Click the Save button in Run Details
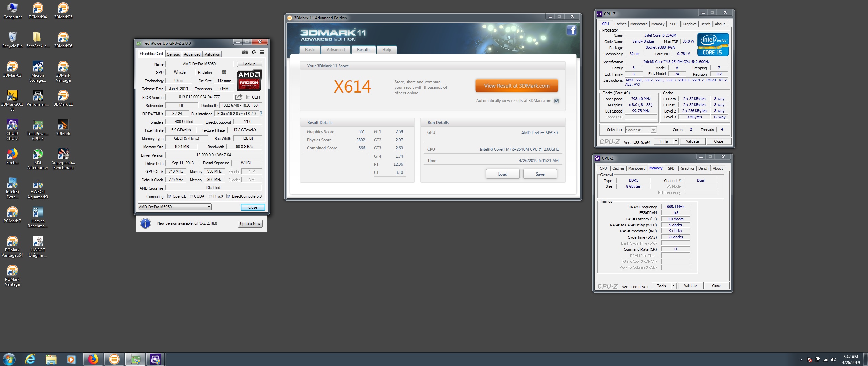Screen dimensions: 868x366 point(540,174)
